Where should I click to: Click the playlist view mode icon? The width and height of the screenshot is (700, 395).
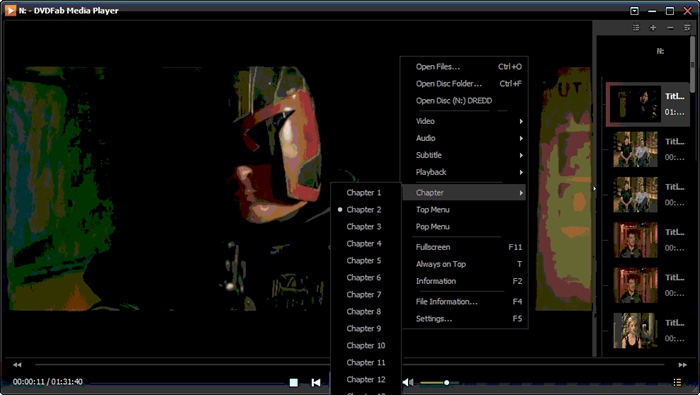point(636,28)
